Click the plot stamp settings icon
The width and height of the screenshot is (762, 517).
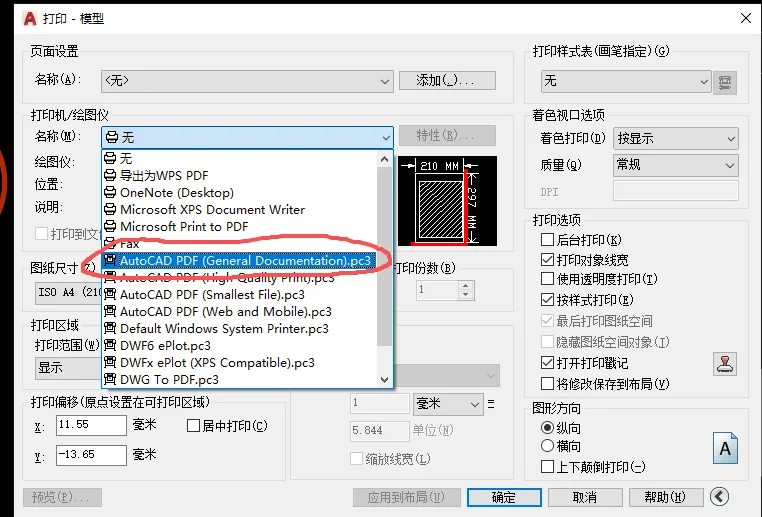(725, 364)
